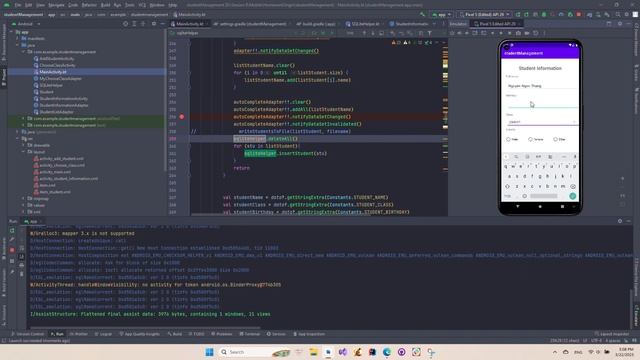Collapse the java folder in project tree
Viewport: 640px width, 360px height.
(x=18, y=45)
